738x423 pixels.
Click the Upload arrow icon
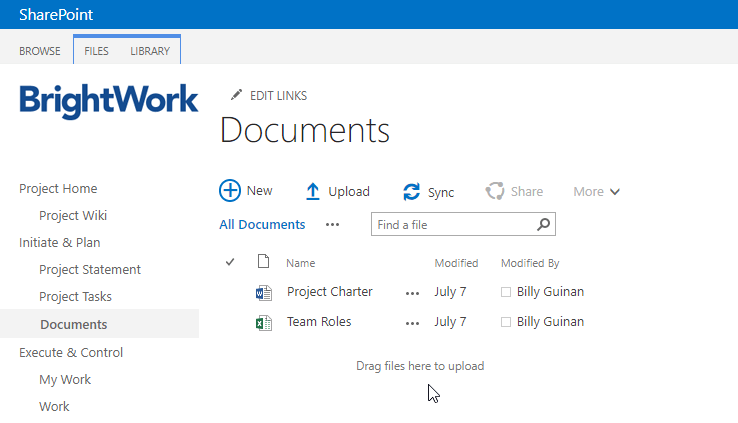tap(313, 191)
